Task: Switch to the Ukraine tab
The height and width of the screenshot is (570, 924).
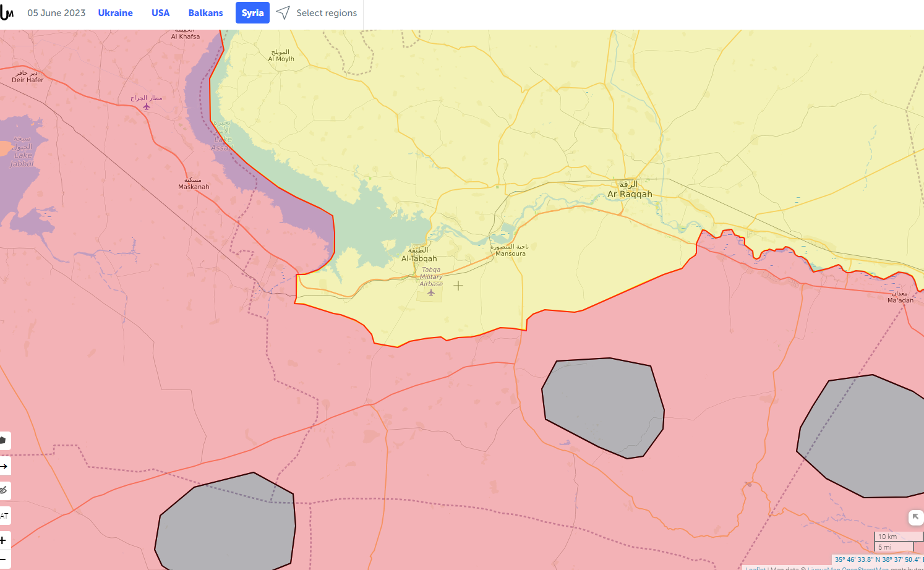Action: (x=115, y=13)
